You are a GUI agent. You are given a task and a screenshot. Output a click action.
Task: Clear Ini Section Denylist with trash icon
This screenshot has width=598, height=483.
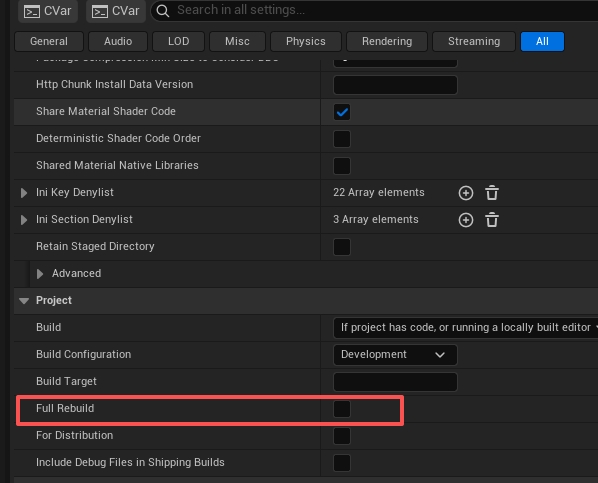click(492, 220)
